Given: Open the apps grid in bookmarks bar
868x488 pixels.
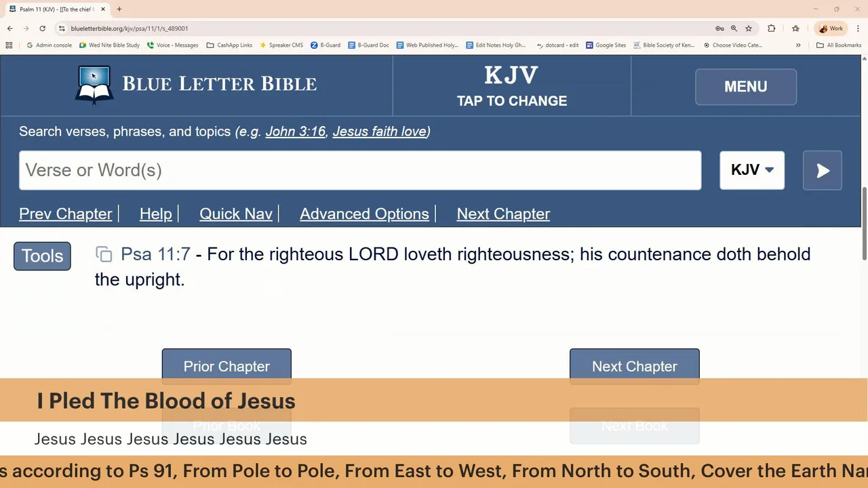Looking at the screenshot, I should [9, 45].
